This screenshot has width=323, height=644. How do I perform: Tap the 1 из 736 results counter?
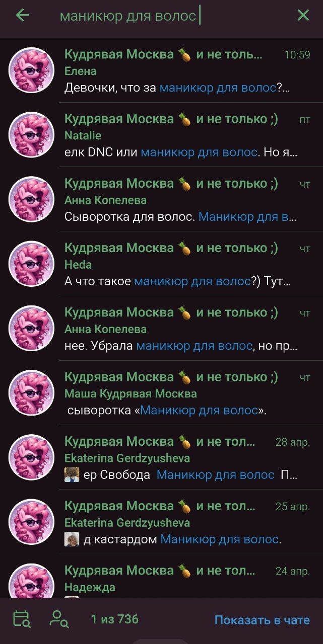[x=115, y=619]
